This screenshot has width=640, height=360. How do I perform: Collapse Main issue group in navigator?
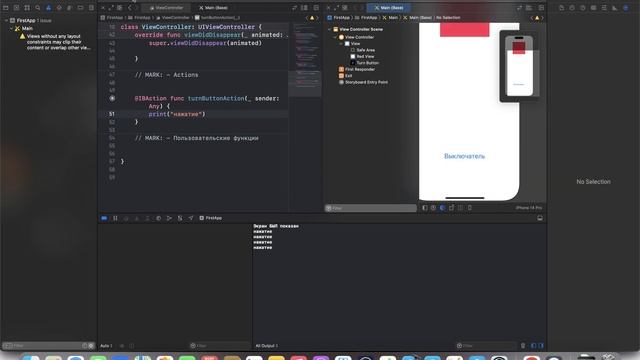coord(11,28)
